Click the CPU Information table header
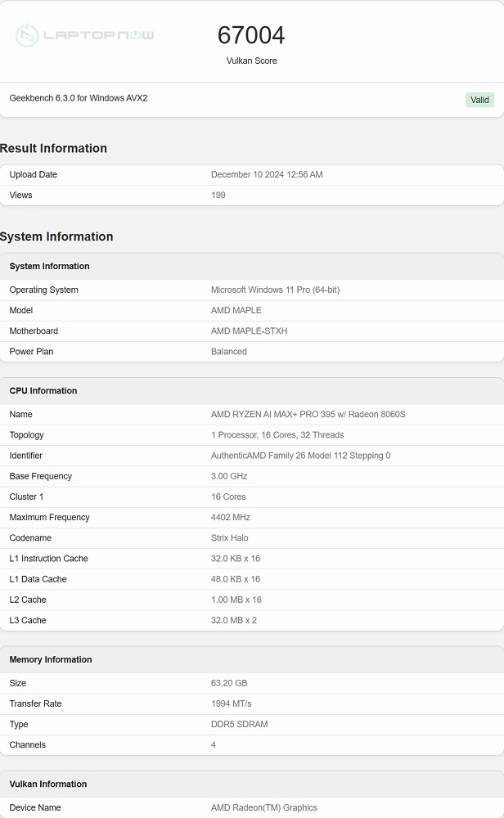The height and width of the screenshot is (818, 504). (43, 390)
